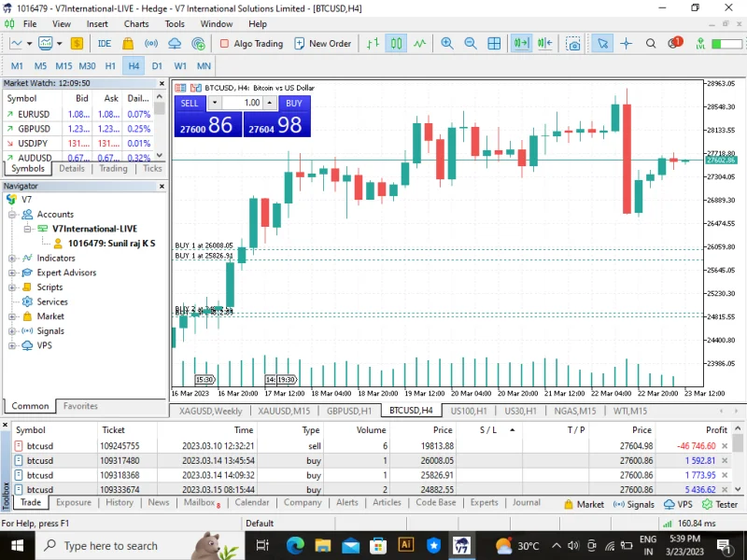This screenshot has height=560, width=747.
Task: Take a chart screenshot with camera icon
Action: (x=573, y=43)
